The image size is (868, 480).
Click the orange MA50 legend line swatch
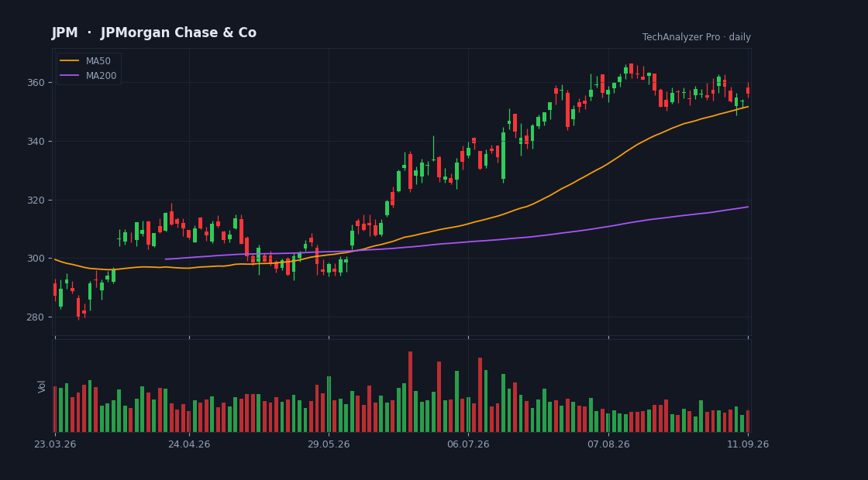[x=69, y=61]
